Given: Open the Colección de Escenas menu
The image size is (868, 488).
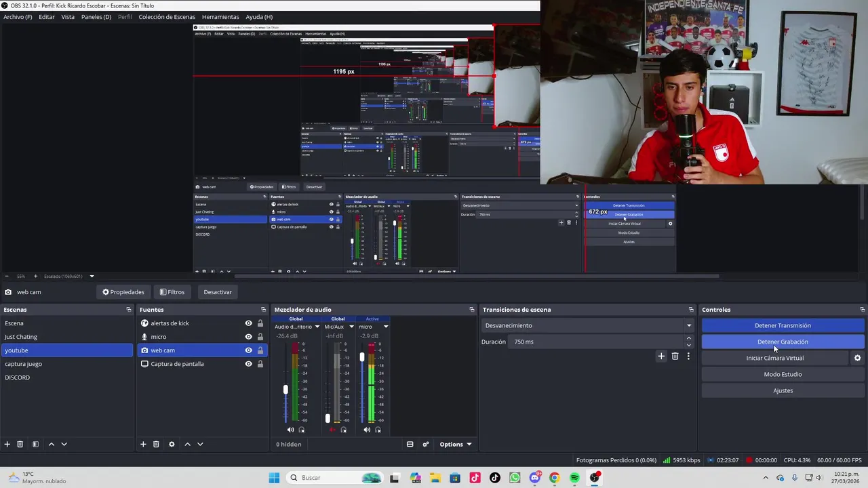Looking at the screenshot, I should coord(167,17).
